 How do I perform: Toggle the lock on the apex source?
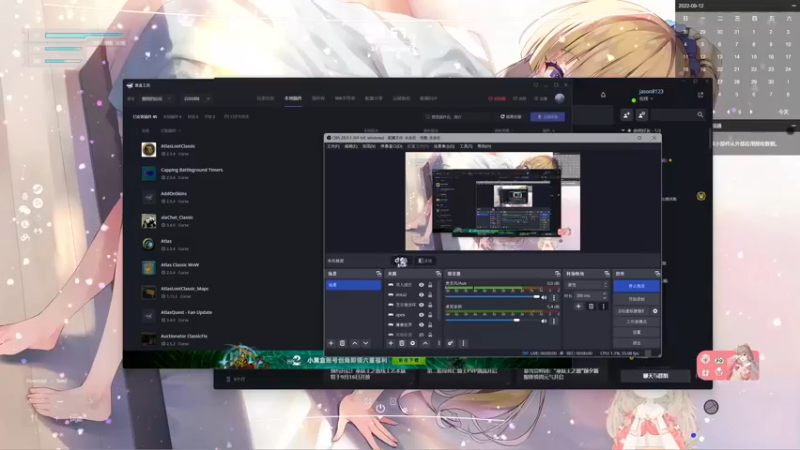(x=430, y=315)
